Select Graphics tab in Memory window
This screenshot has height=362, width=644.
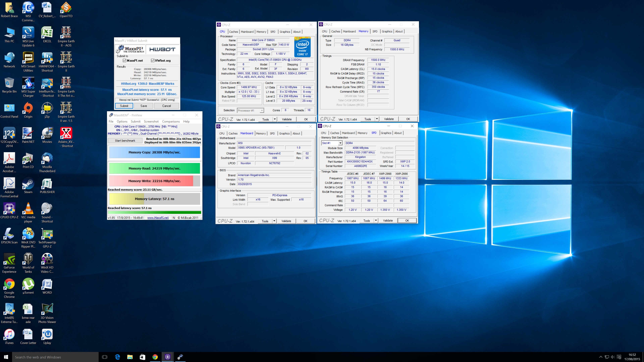click(x=387, y=32)
